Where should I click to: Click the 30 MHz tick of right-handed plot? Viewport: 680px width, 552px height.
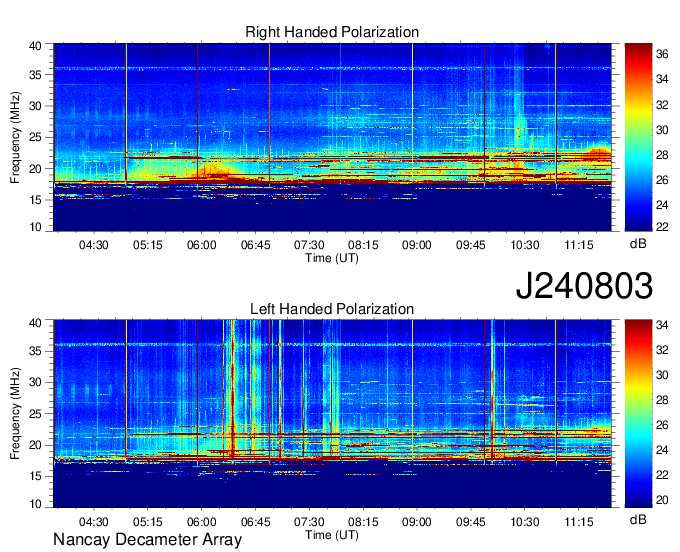point(35,106)
